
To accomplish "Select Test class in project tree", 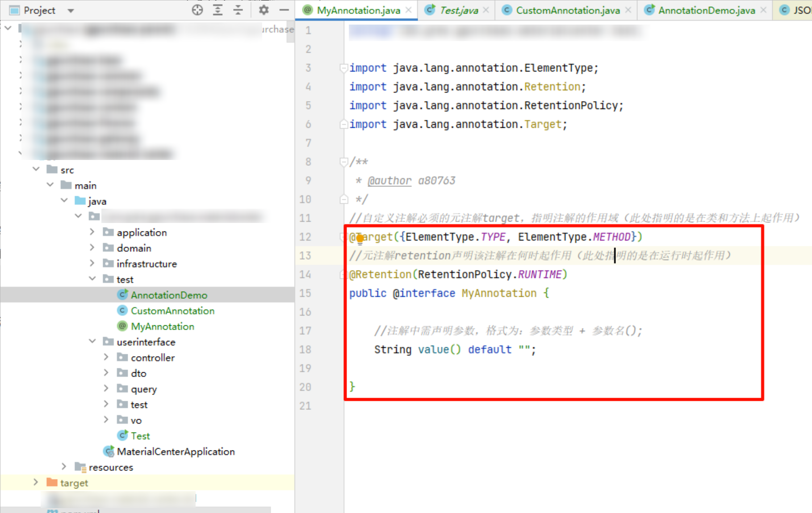I will pos(140,436).
